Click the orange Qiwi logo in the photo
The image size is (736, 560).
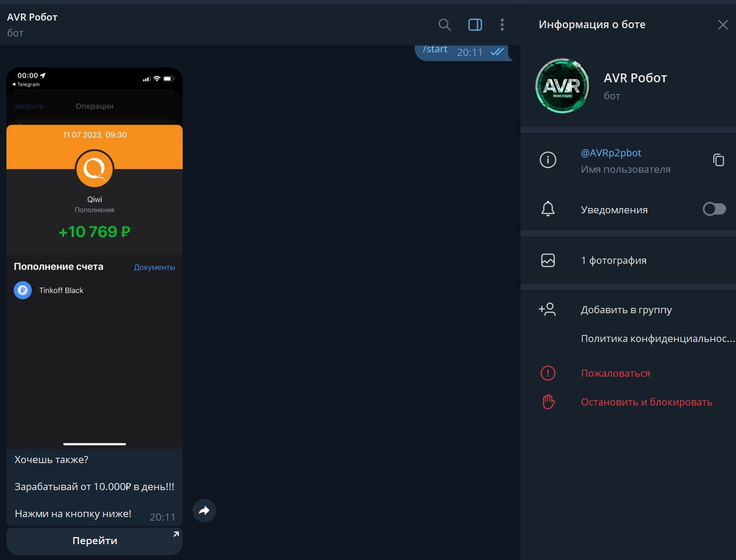pos(95,169)
